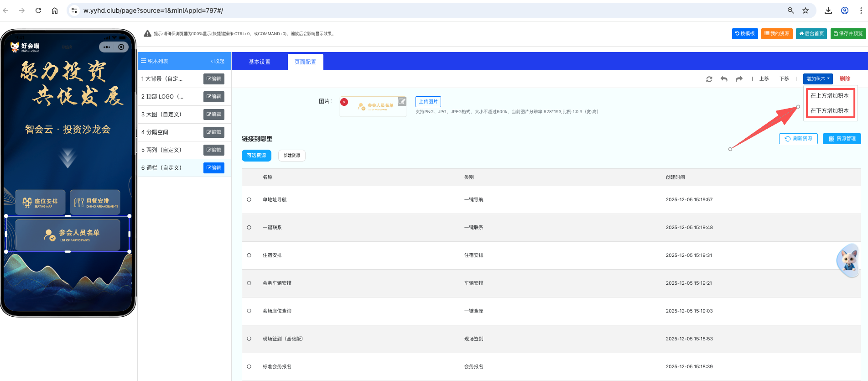868x381 pixels.
Task: Click the undo arrow icon
Action: pyautogui.click(x=724, y=79)
